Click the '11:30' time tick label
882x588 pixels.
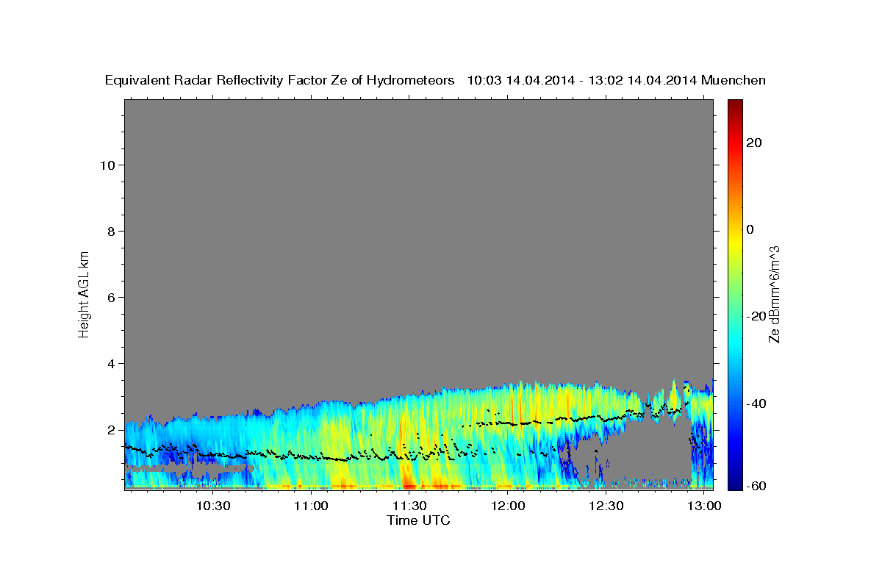coord(409,506)
